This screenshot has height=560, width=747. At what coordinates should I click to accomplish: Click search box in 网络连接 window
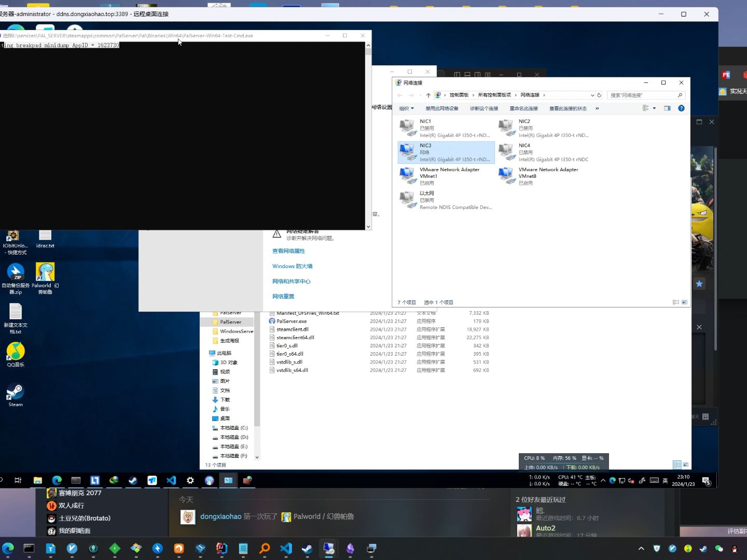(646, 95)
